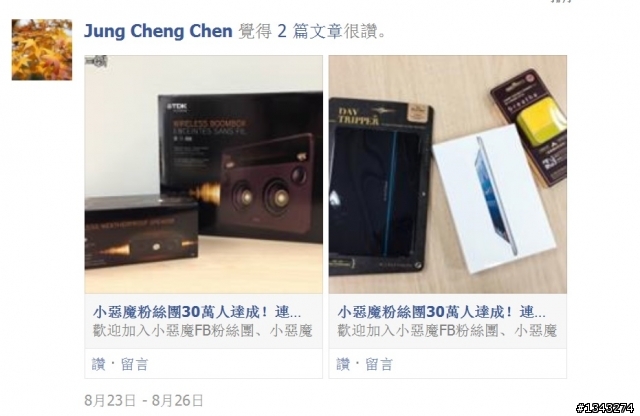The width and height of the screenshot is (640, 416).
Task: Click the #1343274 watermark label
Action: tap(605, 407)
